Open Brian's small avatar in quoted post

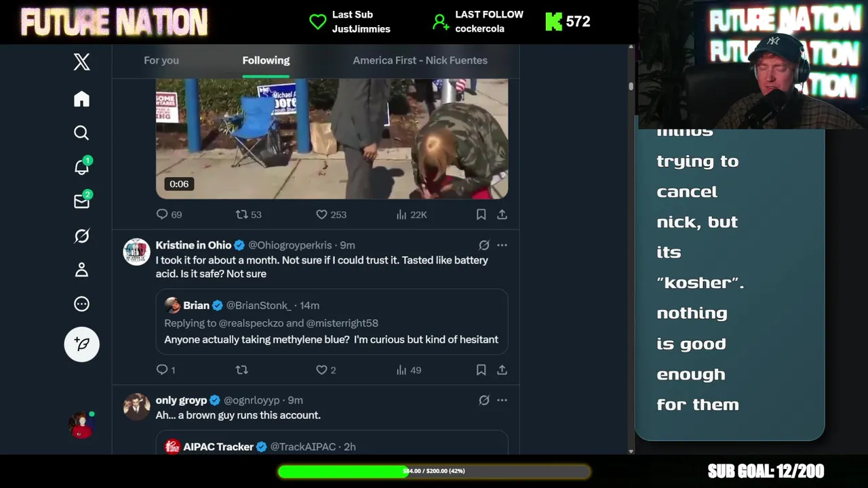point(172,305)
